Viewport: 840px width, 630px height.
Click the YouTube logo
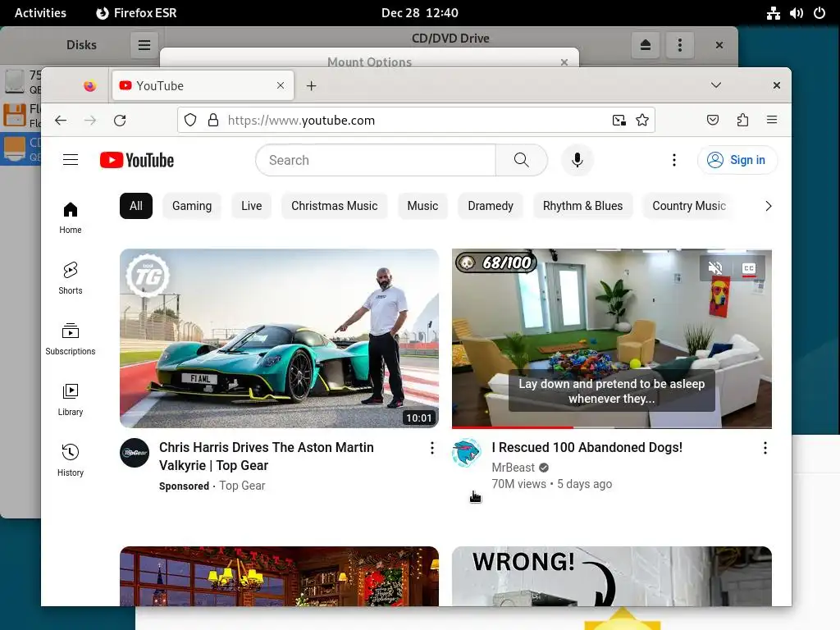pyautogui.click(x=137, y=160)
